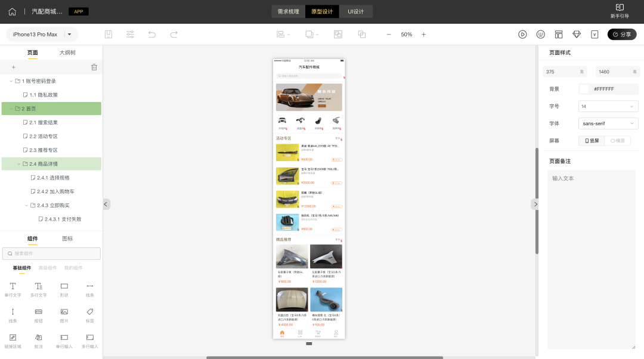This screenshot has height=359, width=644.
Task: Pick the 图片 image component
Action: 64,315
